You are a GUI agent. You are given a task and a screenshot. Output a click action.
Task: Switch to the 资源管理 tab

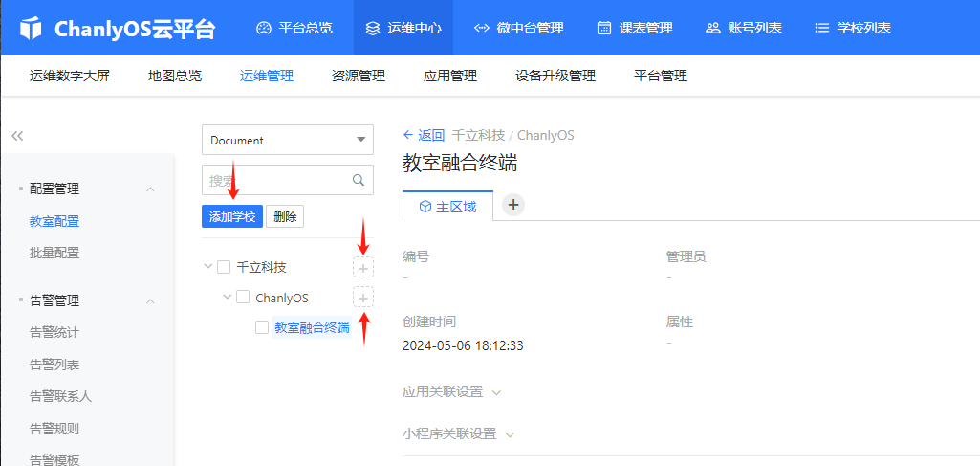tap(359, 76)
